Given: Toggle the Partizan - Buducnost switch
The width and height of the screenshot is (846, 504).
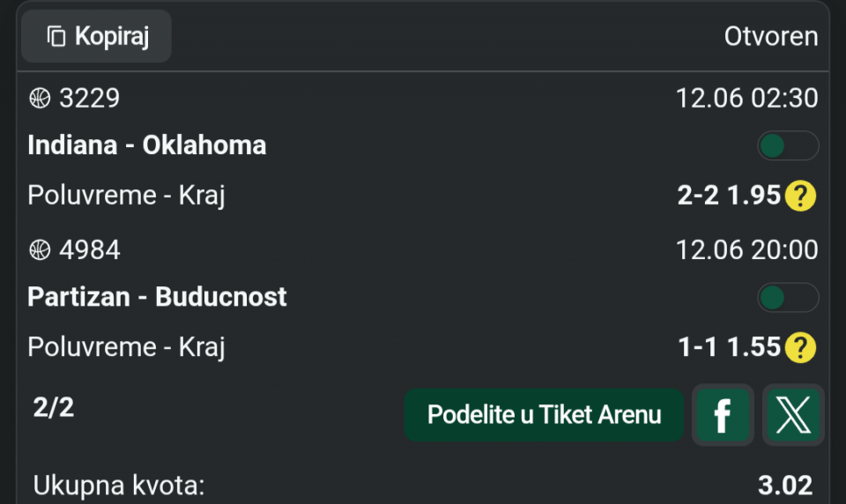Looking at the screenshot, I should (788, 297).
